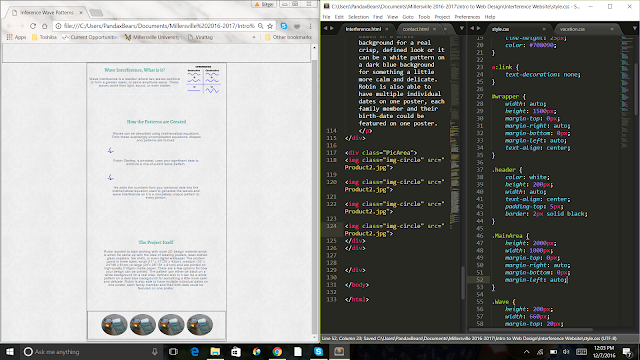Close the contact.html tab
640x360 pixels.
tap(434, 29)
